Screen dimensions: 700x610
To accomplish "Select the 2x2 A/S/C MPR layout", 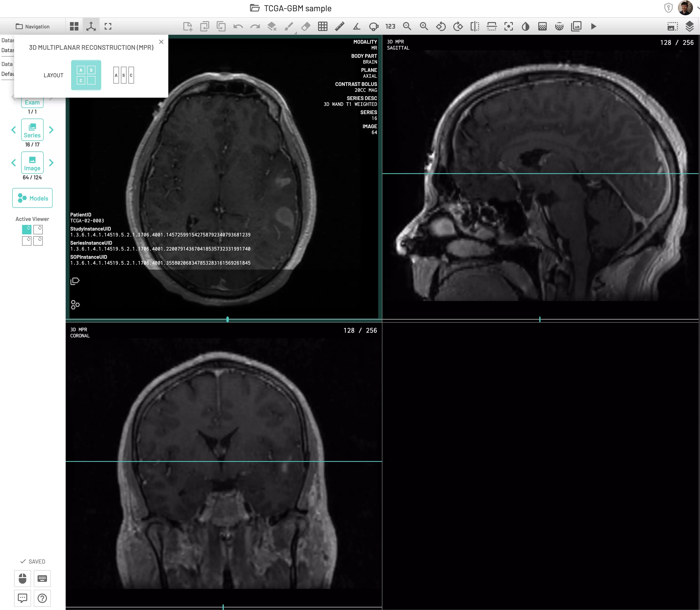I will pos(86,75).
